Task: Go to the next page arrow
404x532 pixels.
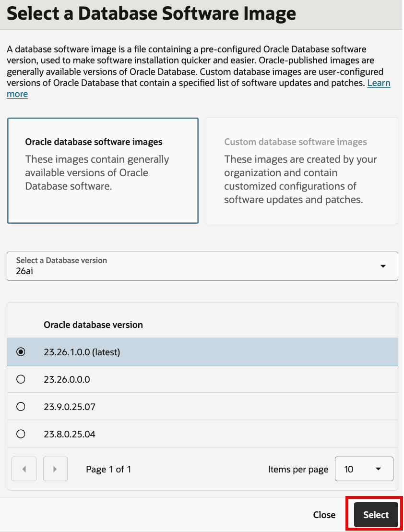Action: pyautogui.click(x=55, y=469)
